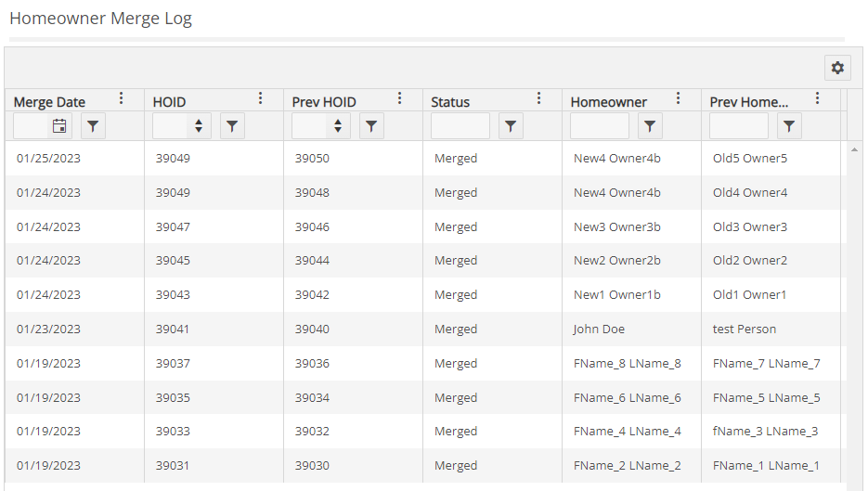Image resolution: width=868 pixels, height=491 pixels.
Task: Focus the Status filter text field
Action: (x=460, y=126)
